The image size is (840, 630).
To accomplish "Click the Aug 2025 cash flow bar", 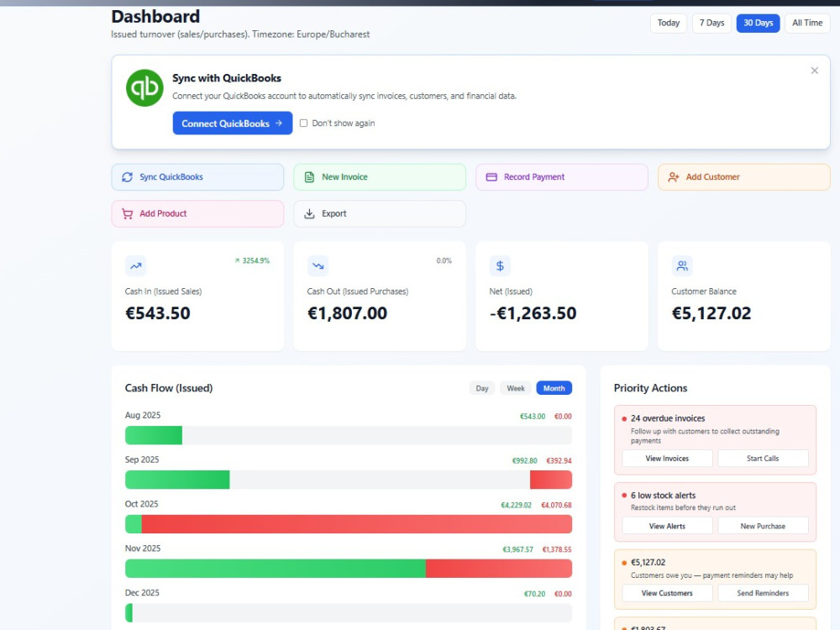I will point(349,435).
